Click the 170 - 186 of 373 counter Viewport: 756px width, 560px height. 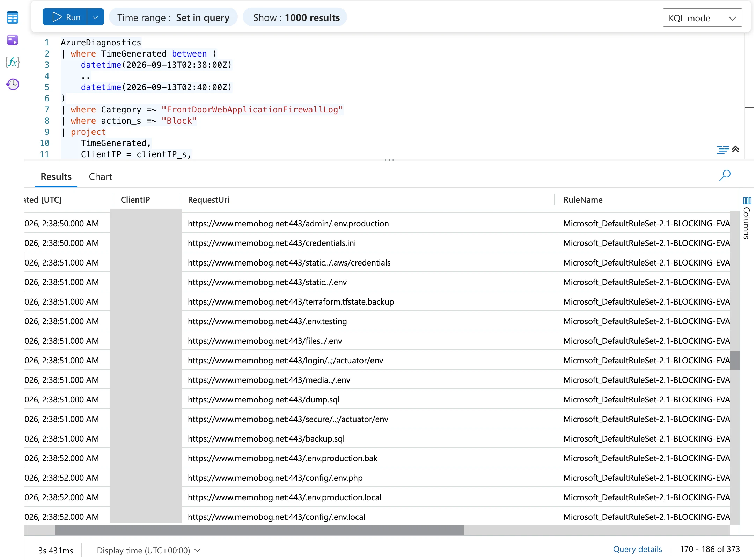pos(710,549)
